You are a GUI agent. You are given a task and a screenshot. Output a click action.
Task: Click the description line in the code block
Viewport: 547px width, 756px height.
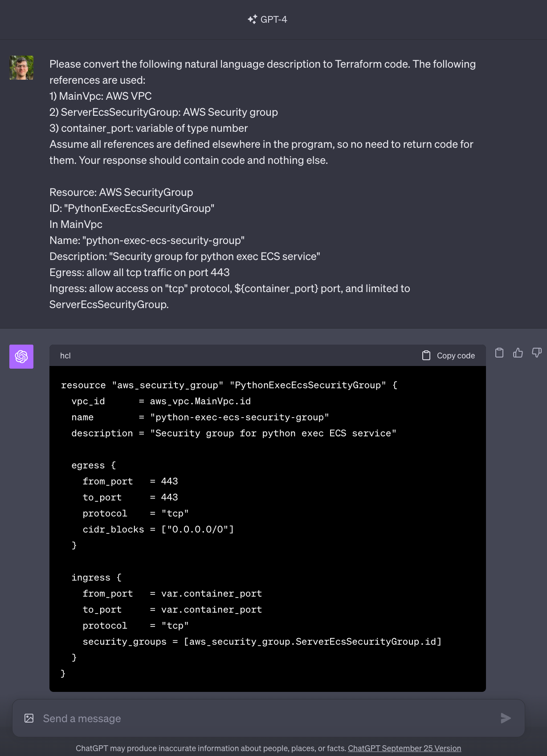point(234,433)
